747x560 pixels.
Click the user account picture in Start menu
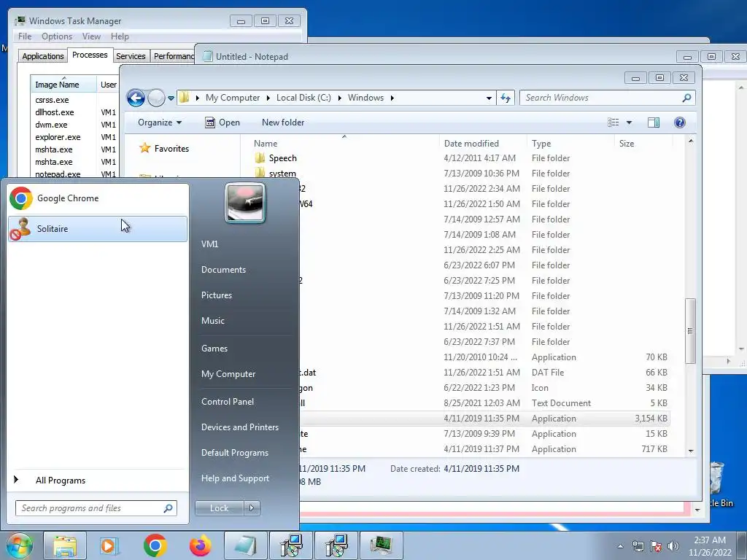coord(245,203)
